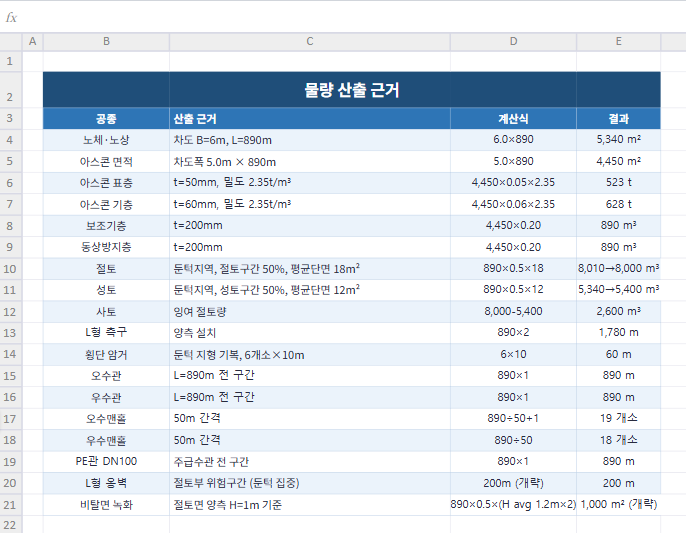This screenshot has width=686, height=533.
Task: Select the column A header
Action: (32, 41)
